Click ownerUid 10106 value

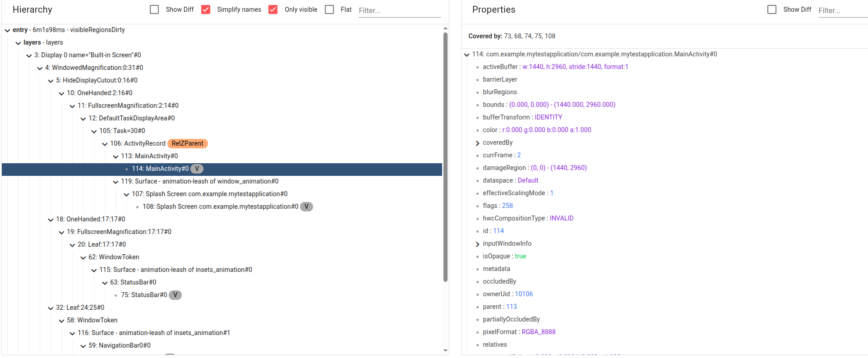[524, 294]
